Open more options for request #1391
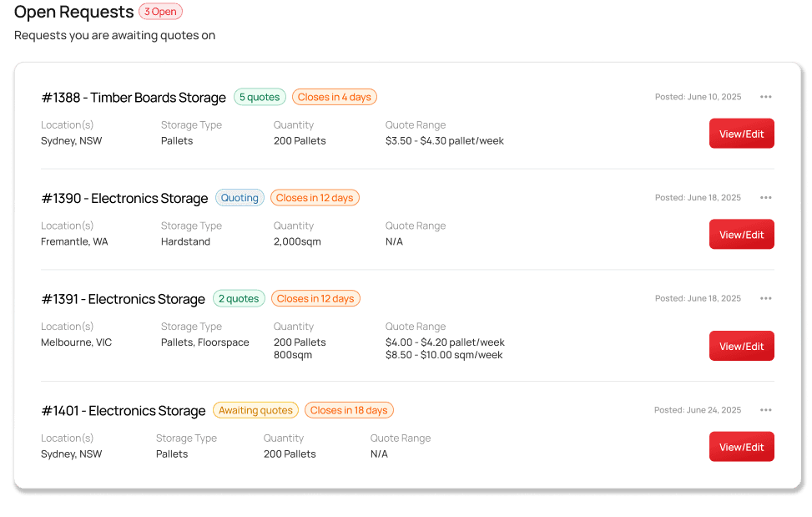 766,298
